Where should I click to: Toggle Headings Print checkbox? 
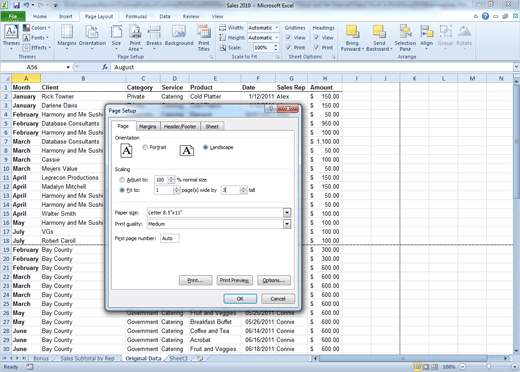point(316,47)
